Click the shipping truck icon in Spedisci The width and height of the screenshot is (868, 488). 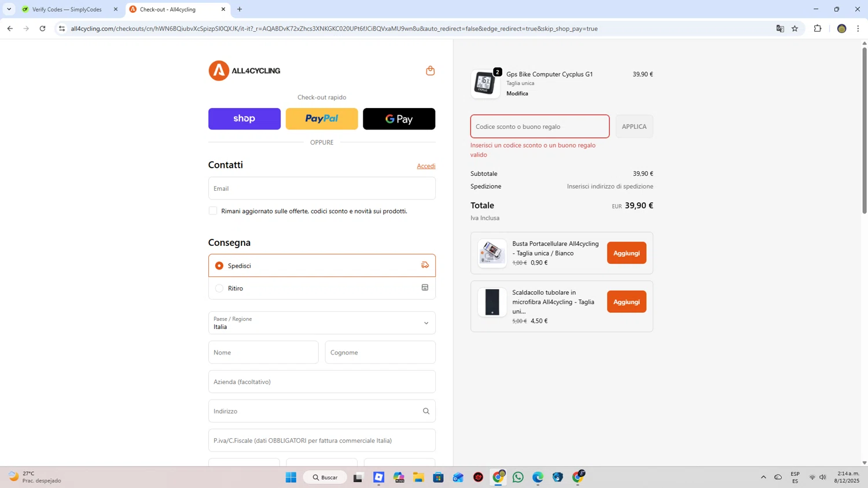(425, 265)
